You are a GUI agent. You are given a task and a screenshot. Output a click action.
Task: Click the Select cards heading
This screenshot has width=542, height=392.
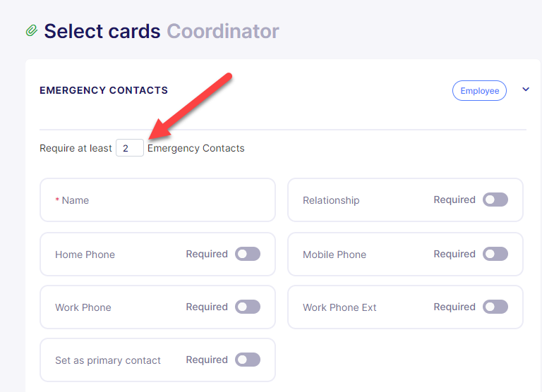(102, 31)
